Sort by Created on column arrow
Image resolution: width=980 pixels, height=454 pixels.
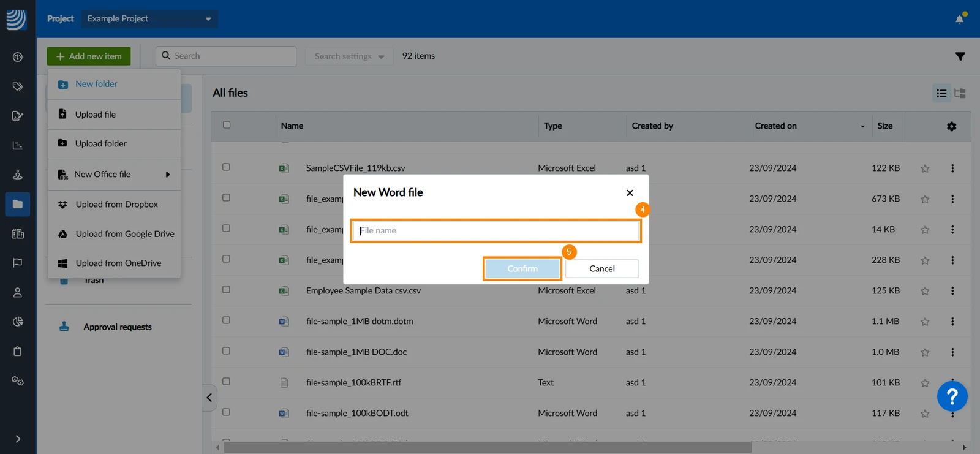tap(862, 126)
